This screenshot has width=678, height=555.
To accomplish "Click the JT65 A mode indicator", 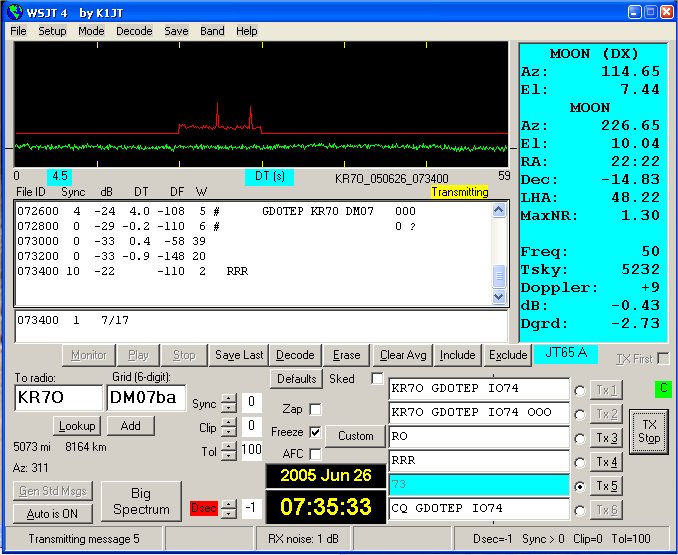I will (x=567, y=353).
